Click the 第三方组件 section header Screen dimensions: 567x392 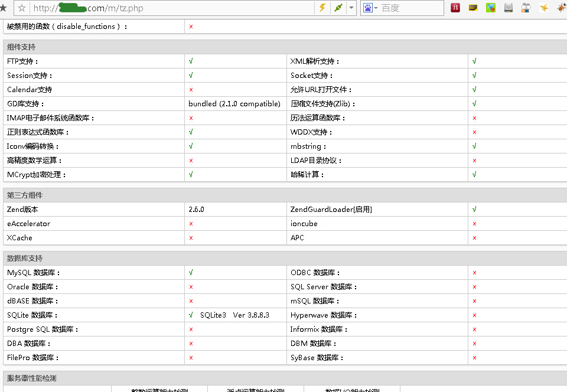[25, 195]
